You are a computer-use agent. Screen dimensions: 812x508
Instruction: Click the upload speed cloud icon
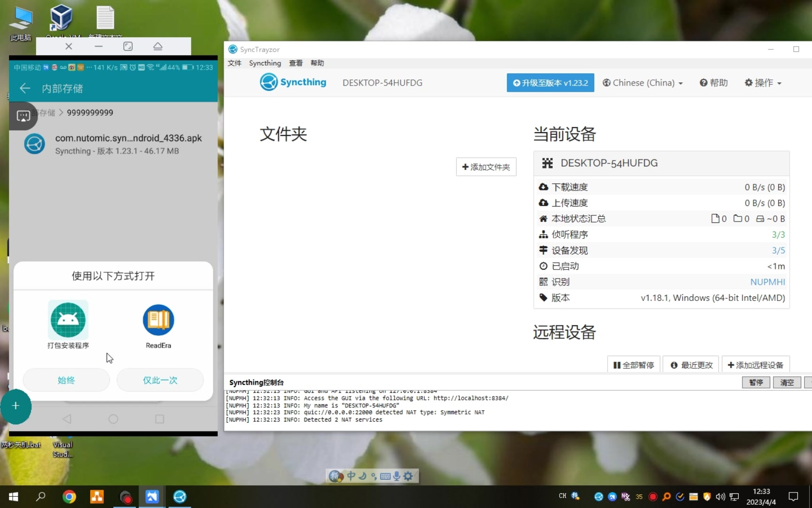pyautogui.click(x=544, y=203)
